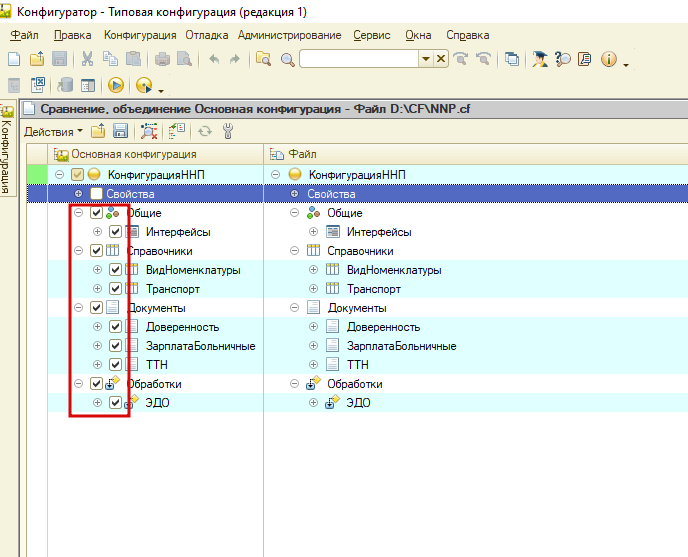Viewport: 688px width, 557px height.
Task: Click the Print icon in main toolbar
Action: point(162,59)
